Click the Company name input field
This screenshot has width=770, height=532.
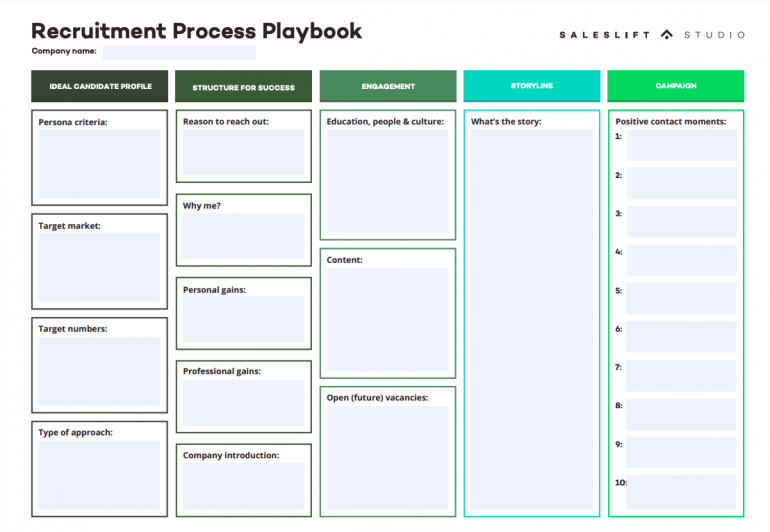(x=179, y=53)
